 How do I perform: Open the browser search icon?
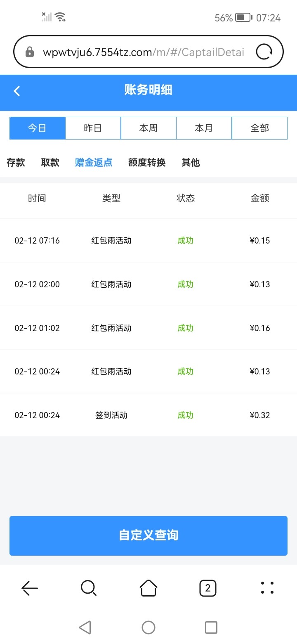click(89, 588)
